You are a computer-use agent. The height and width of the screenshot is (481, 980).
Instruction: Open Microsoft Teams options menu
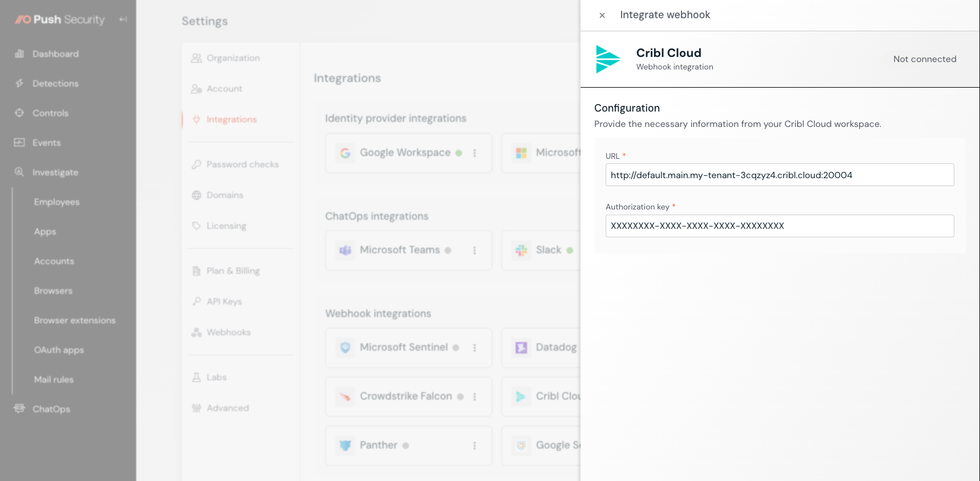pos(475,250)
